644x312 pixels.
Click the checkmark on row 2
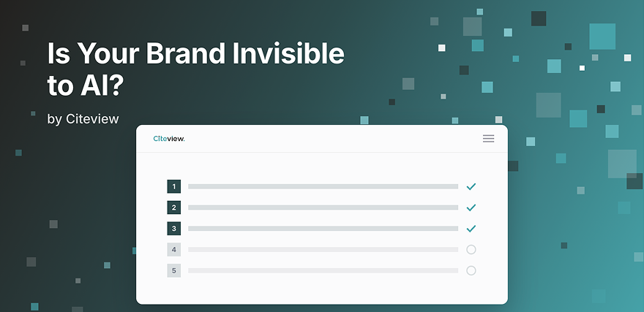point(471,208)
